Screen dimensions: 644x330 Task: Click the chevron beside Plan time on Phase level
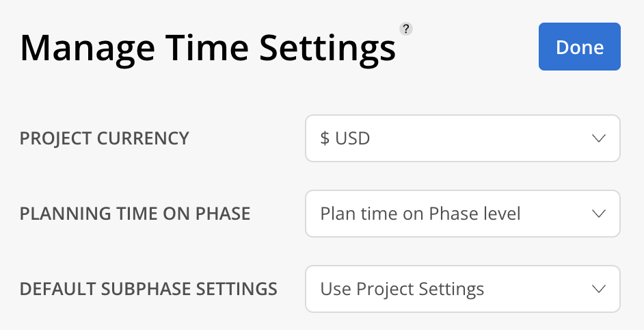click(x=599, y=214)
